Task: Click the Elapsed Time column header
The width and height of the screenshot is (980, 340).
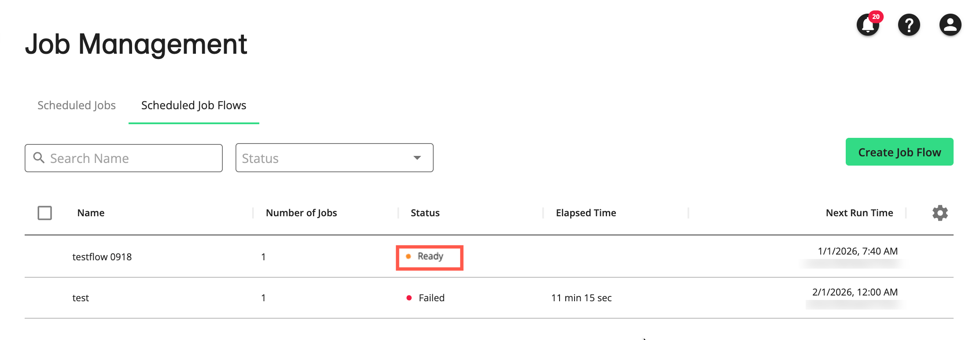Action: click(586, 213)
